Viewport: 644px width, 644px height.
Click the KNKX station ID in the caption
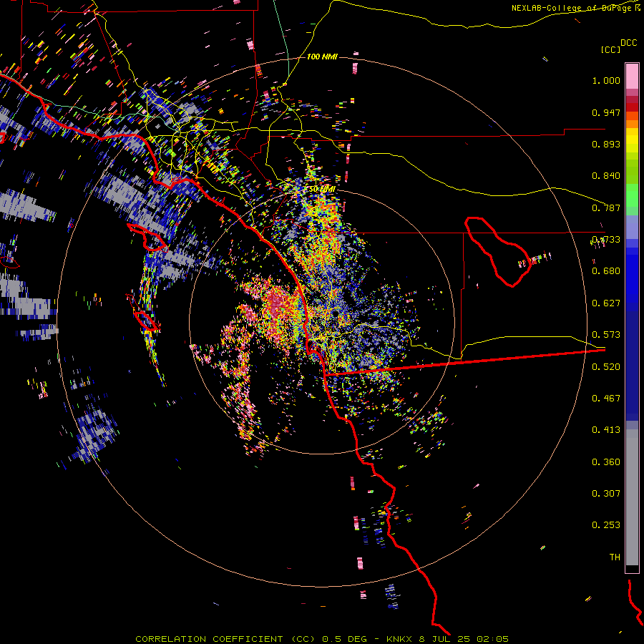click(x=399, y=639)
